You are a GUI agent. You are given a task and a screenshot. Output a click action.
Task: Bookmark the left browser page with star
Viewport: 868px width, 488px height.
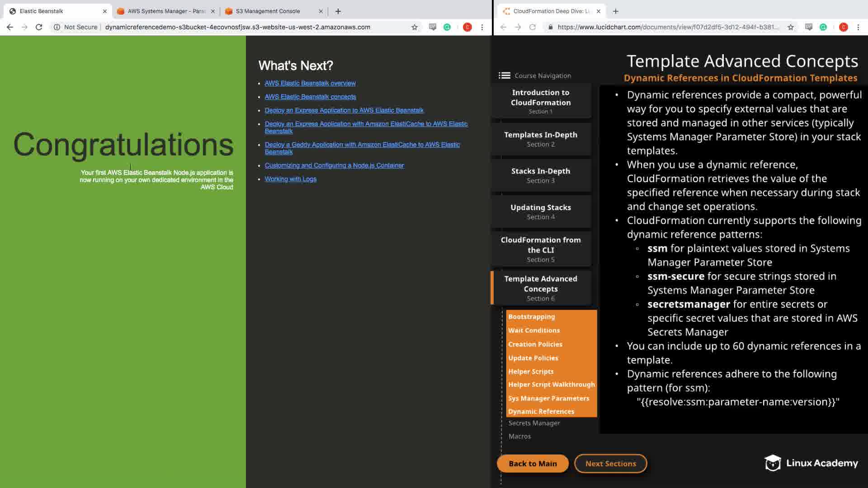(414, 27)
